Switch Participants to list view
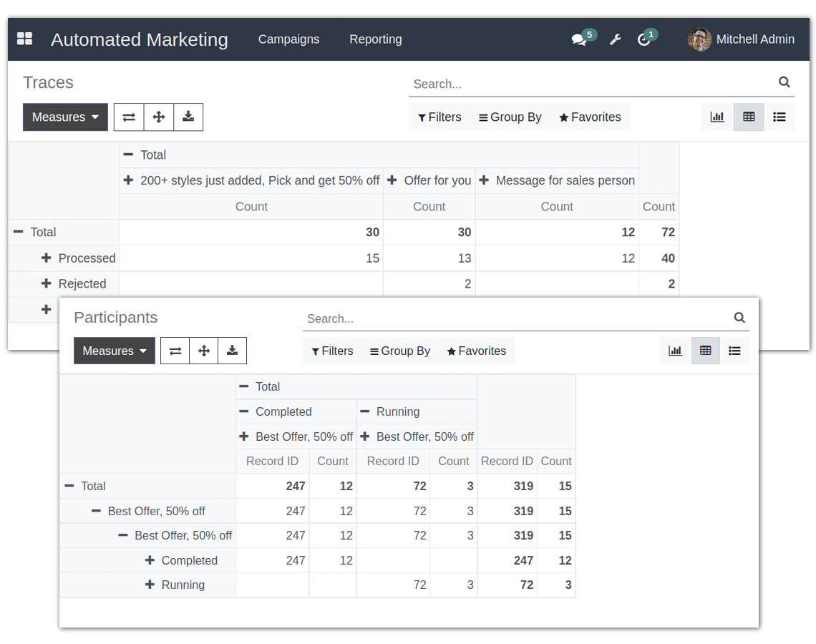This screenshot has height=644, width=816. click(734, 351)
